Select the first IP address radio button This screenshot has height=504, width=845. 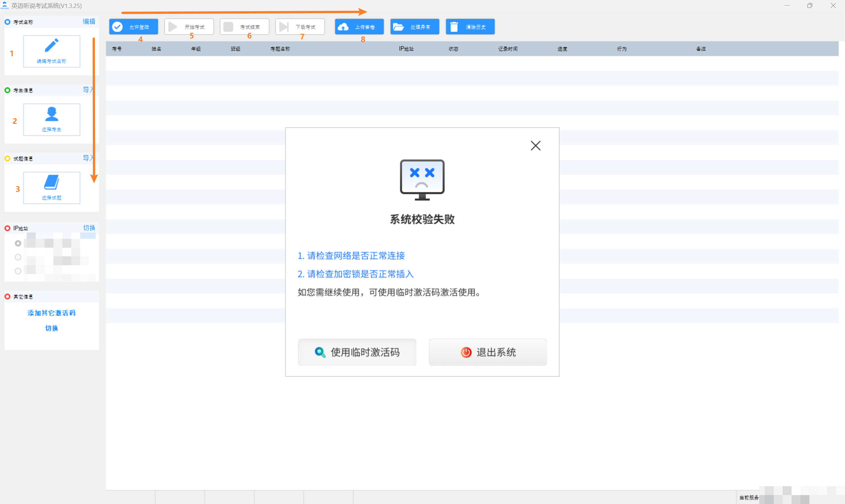[18, 243]
